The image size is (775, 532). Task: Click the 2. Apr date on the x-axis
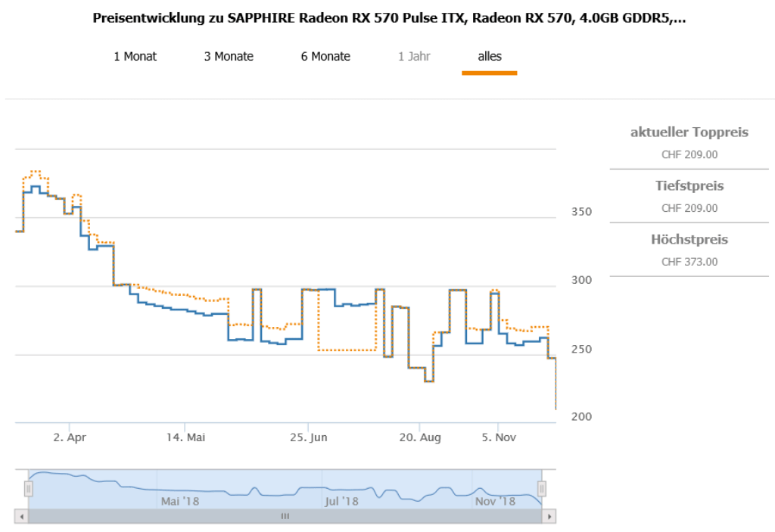tap(70, 437)
